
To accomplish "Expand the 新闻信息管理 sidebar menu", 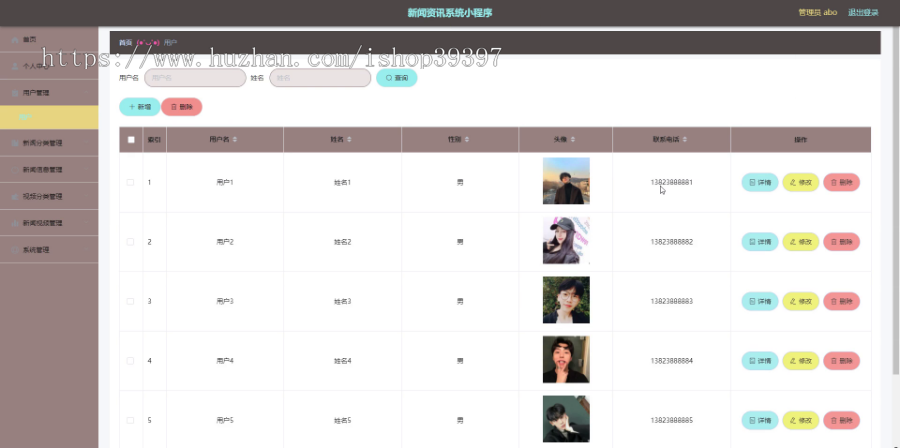I will pos(49,169).
